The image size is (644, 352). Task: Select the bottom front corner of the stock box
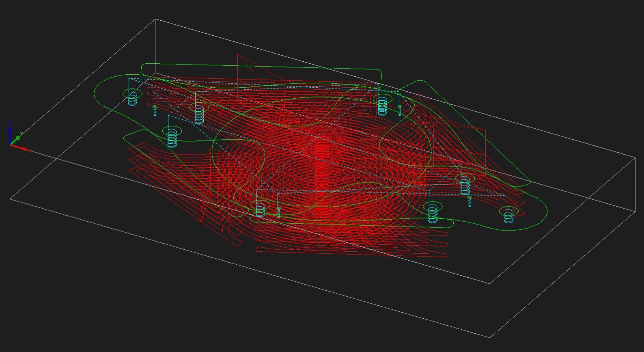490,337
